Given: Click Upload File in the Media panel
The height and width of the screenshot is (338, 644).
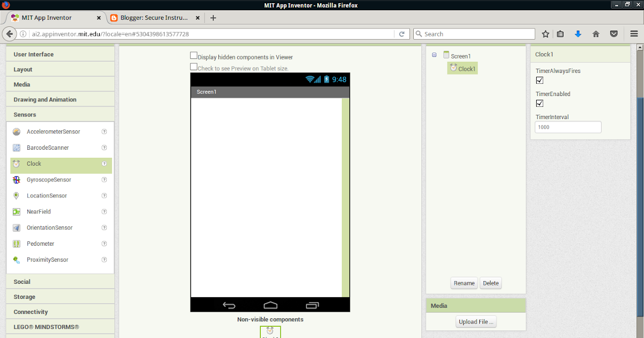Looking at the screenshot, I should click(475, 321).
